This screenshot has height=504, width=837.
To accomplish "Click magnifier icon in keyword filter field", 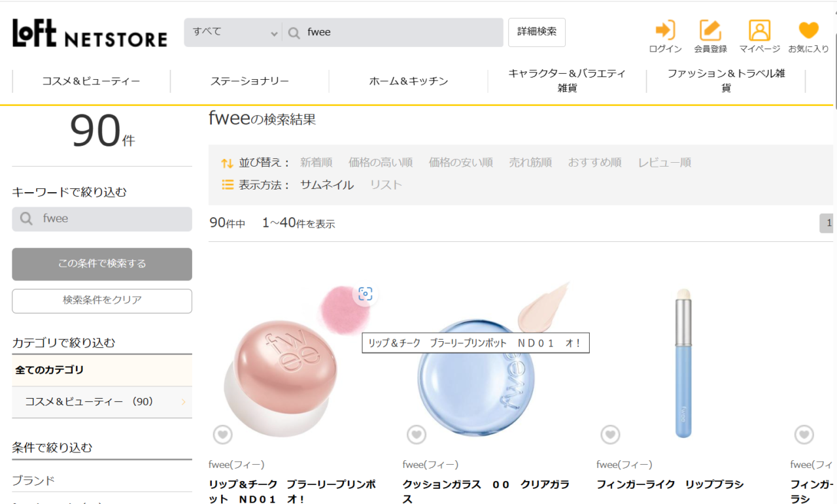I will 26,219.
